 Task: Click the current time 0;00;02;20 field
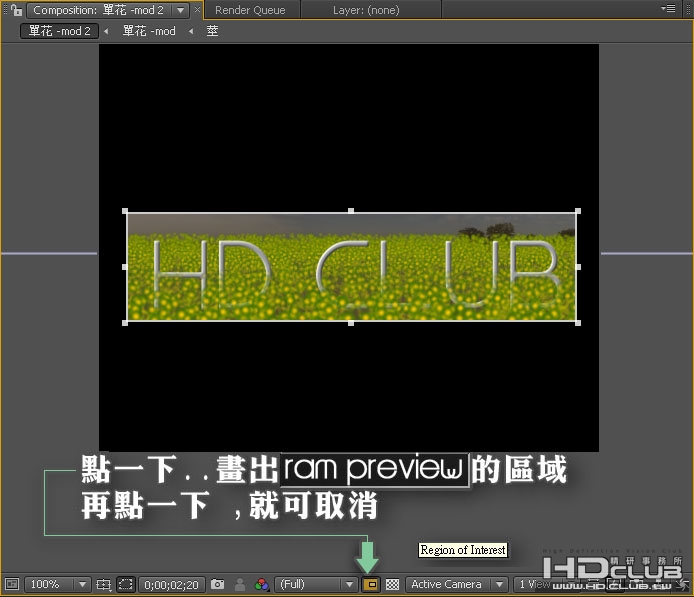click(172, 585)
